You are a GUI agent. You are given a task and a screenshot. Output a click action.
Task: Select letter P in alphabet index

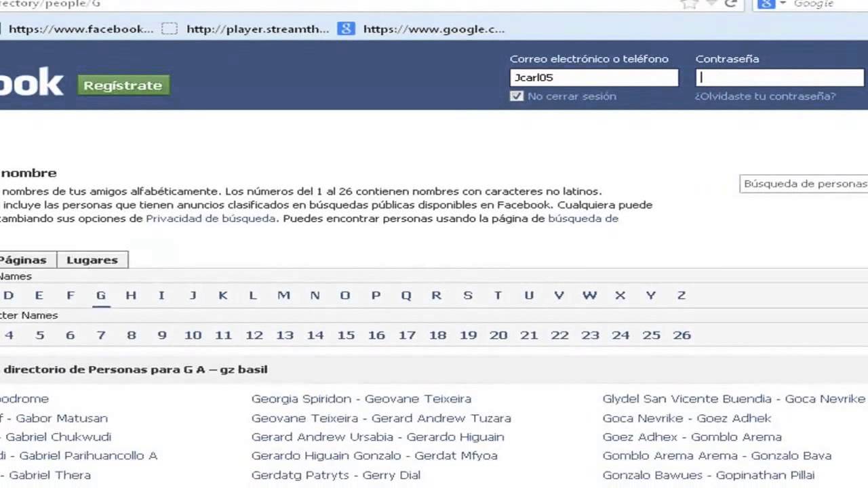[x=376, y=296]
